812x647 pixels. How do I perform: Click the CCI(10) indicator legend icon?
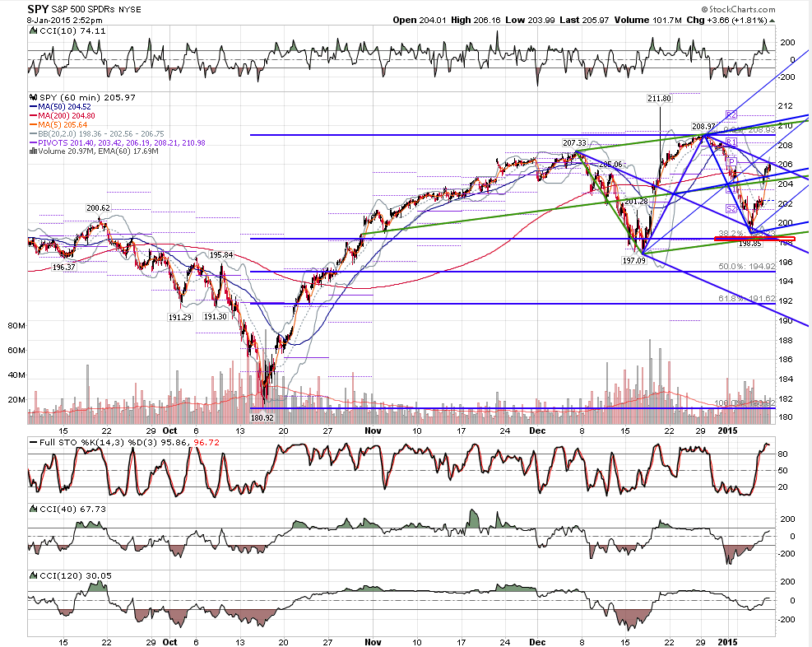point(33,30)
